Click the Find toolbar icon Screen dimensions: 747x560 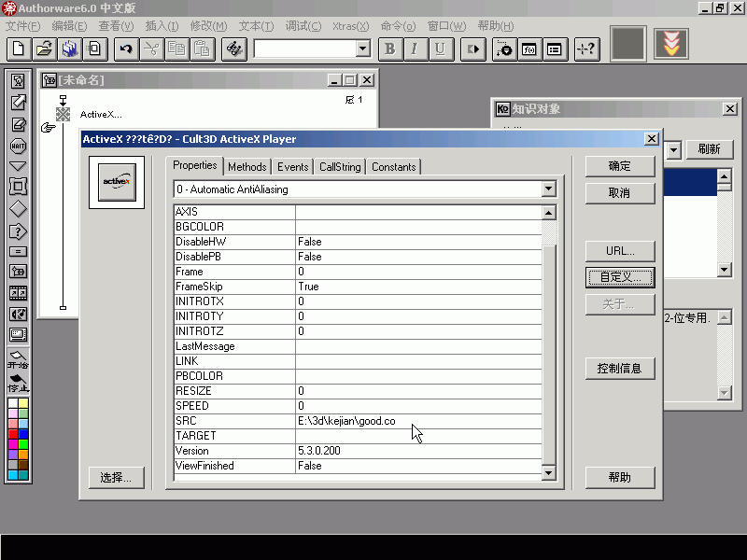point(234,49)
